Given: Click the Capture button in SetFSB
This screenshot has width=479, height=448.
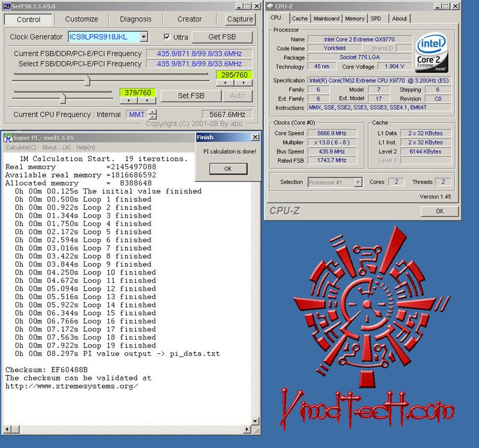Looking at the screenshot, I should click(x=240, y=19).
